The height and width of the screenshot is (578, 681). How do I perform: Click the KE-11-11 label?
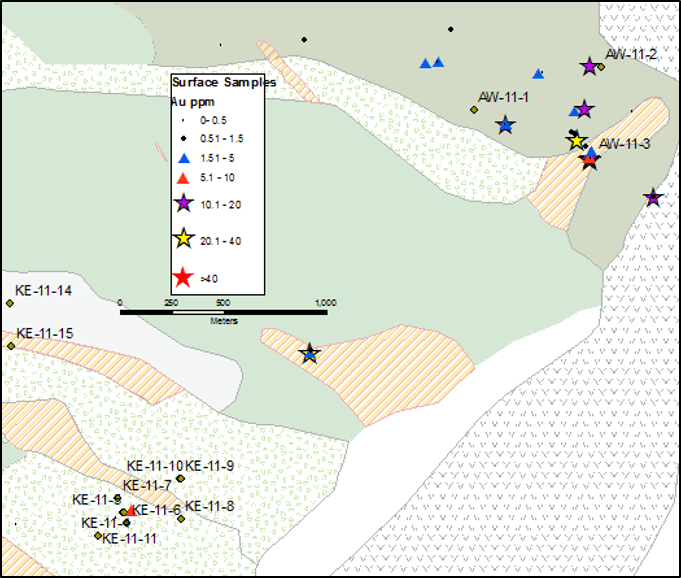coord(129,539)
